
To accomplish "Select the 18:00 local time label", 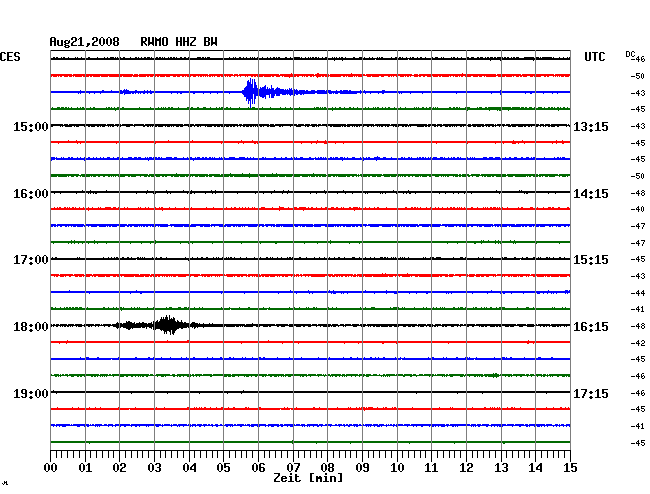I will point(31,327).
